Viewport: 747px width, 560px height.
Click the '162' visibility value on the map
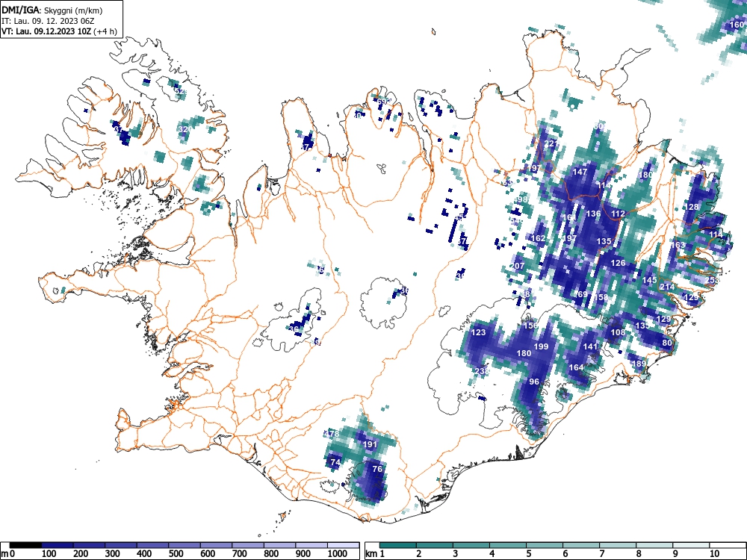tap(538, 239)
